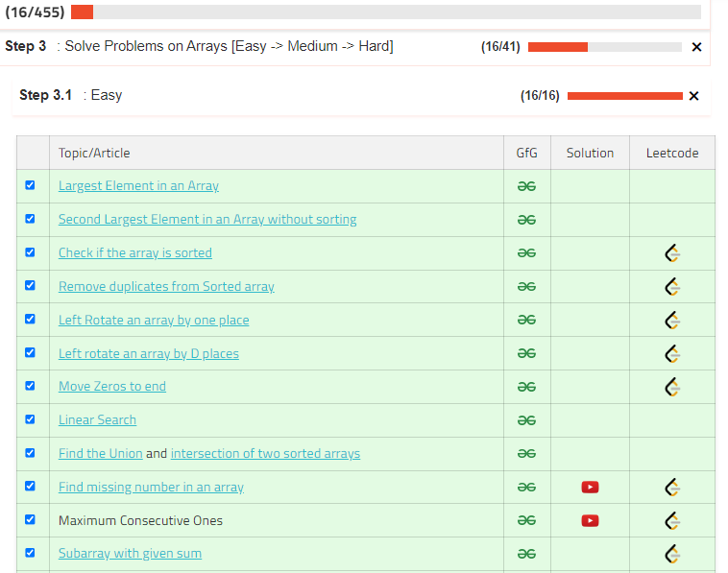Collapse Step 3 section with X icon

pos(696,47)
